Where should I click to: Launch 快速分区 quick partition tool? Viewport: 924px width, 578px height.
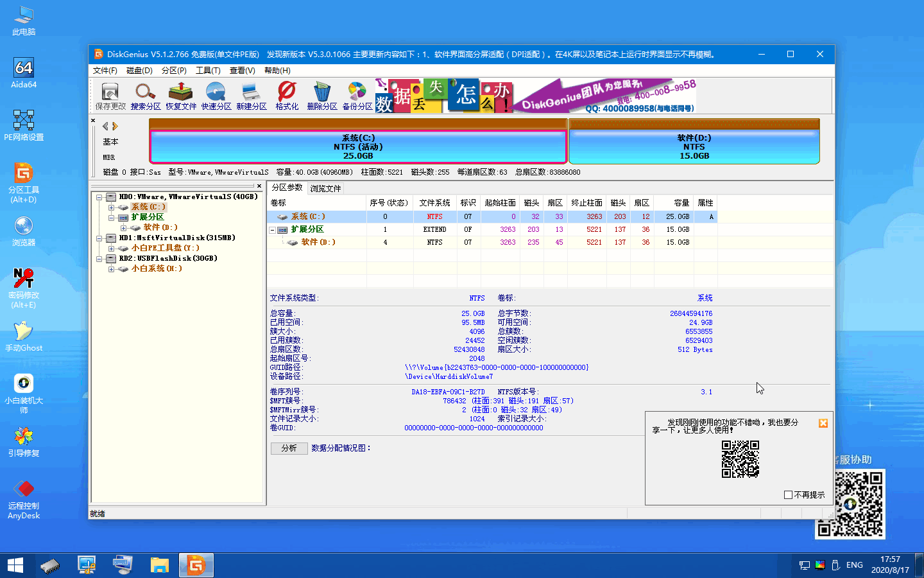click(x=216, y=95)
